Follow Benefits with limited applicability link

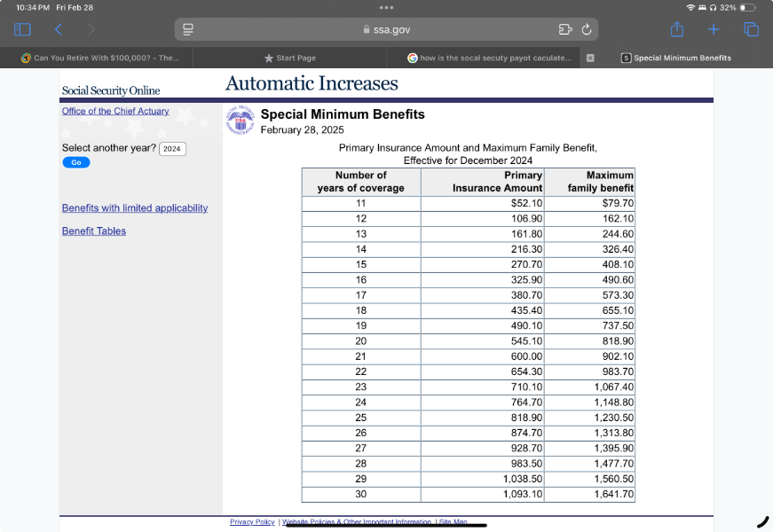135,207
